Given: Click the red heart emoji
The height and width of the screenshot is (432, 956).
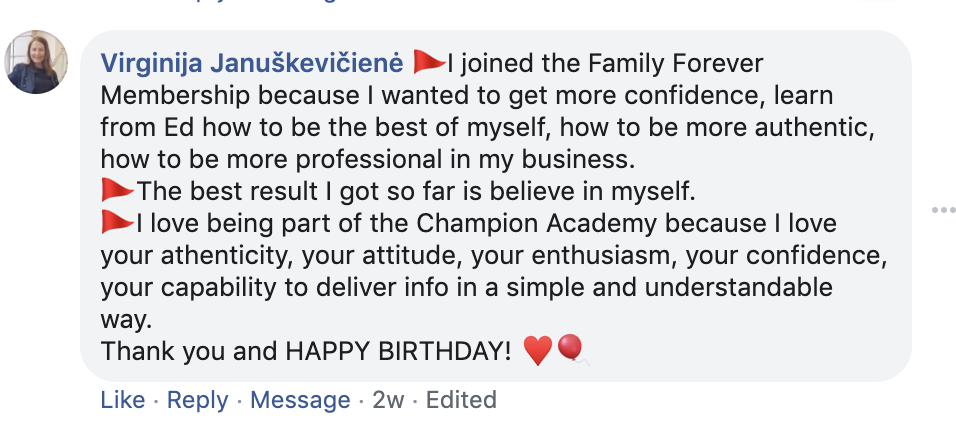Looking at the screenshot, I should point(537,351).
